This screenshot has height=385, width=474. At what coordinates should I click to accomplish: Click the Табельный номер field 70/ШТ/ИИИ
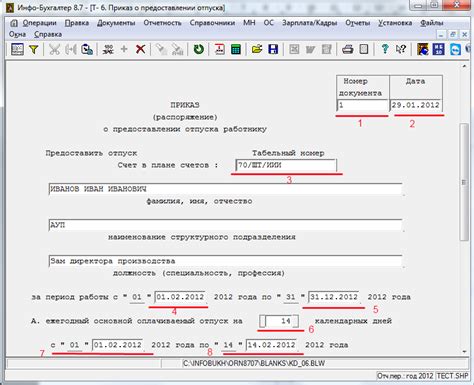(286, 165)
